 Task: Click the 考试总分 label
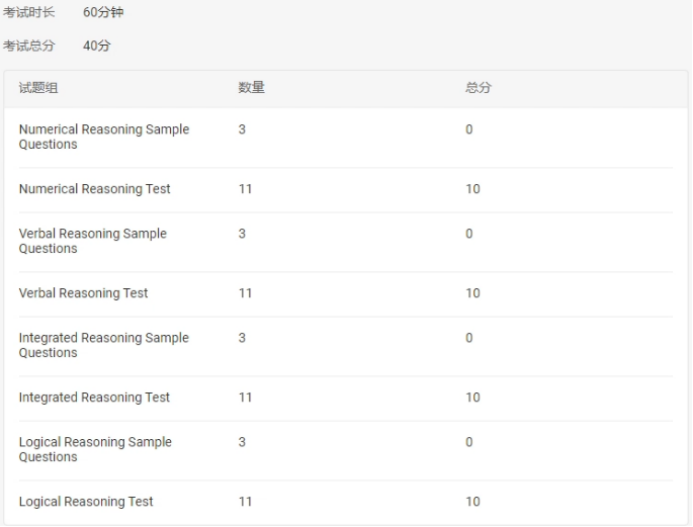tap(29, 46)
